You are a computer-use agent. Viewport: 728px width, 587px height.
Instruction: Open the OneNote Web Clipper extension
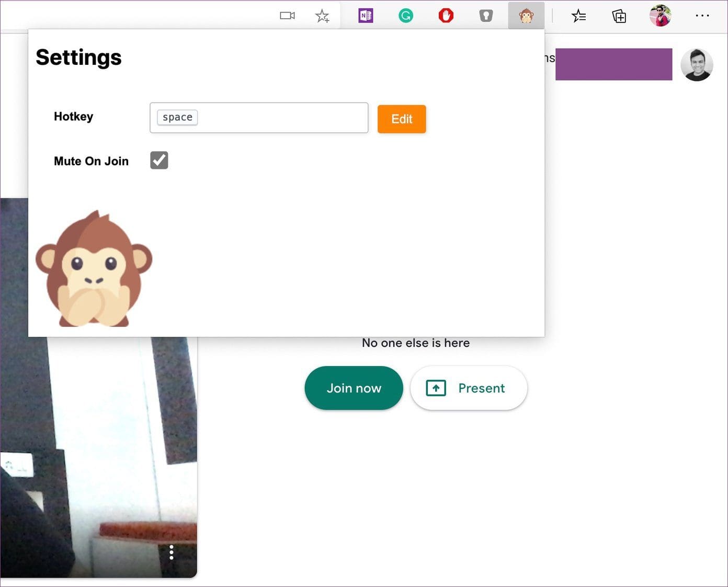366,16
